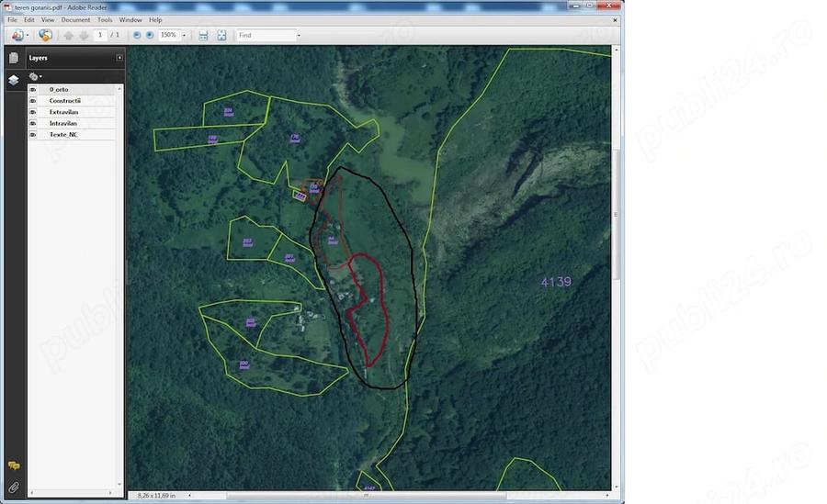Toggle visibility of Constructii layer
This screenshot has height=504, width=827.
pyautogui.click(x=33, y=101)
